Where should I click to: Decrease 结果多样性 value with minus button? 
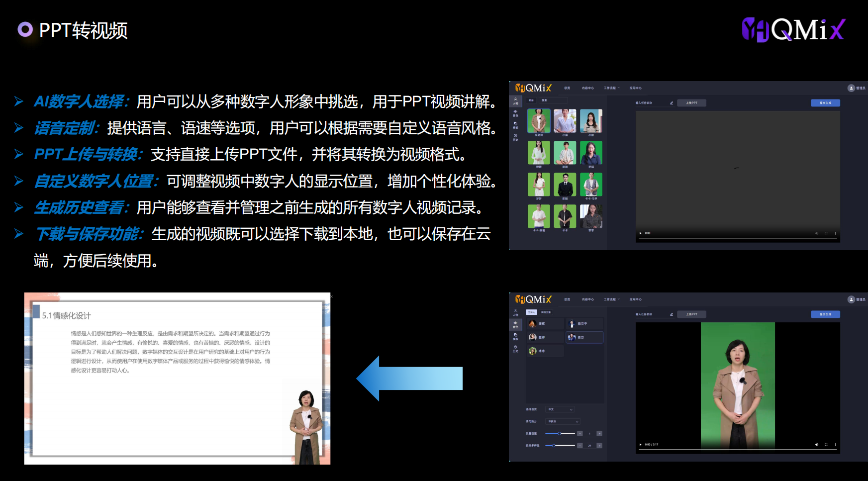pyautogui.click(x=580, y=446)
